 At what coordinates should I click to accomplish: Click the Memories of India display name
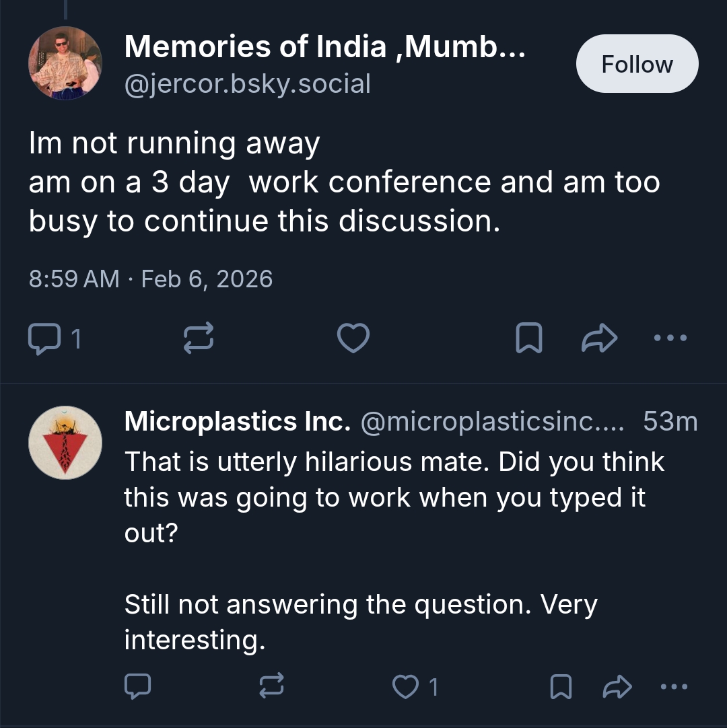[324, 47]
